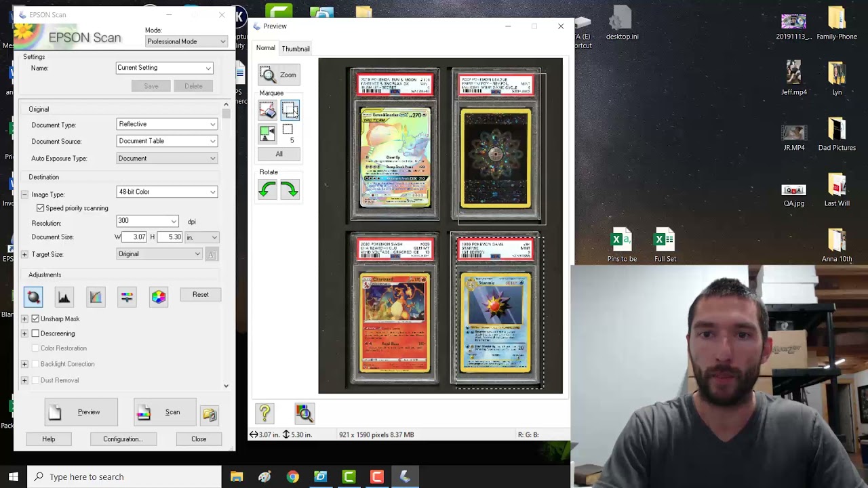Click the Preview button
The image size is (868, 488).
pyautogui.click(x=81, y=412)
